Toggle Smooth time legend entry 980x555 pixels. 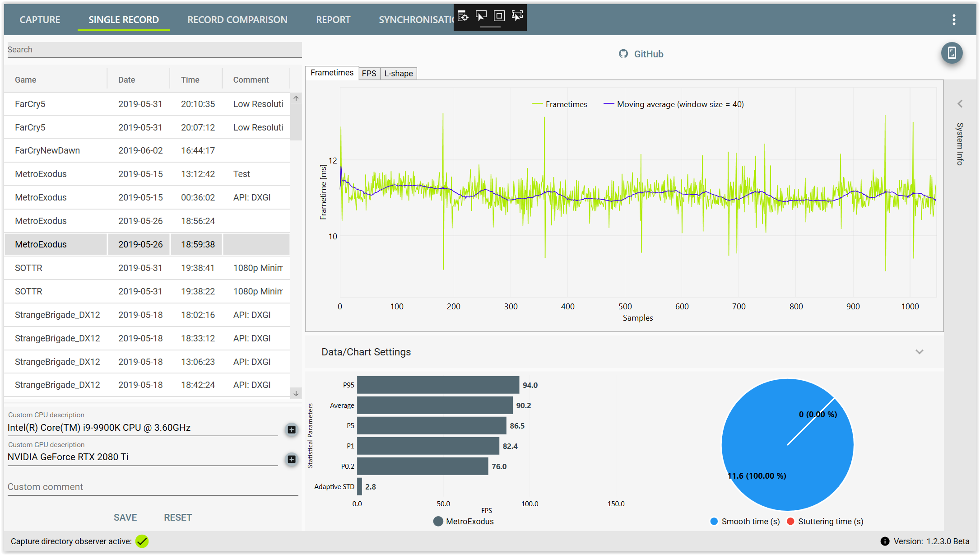(x=745, y=522)
